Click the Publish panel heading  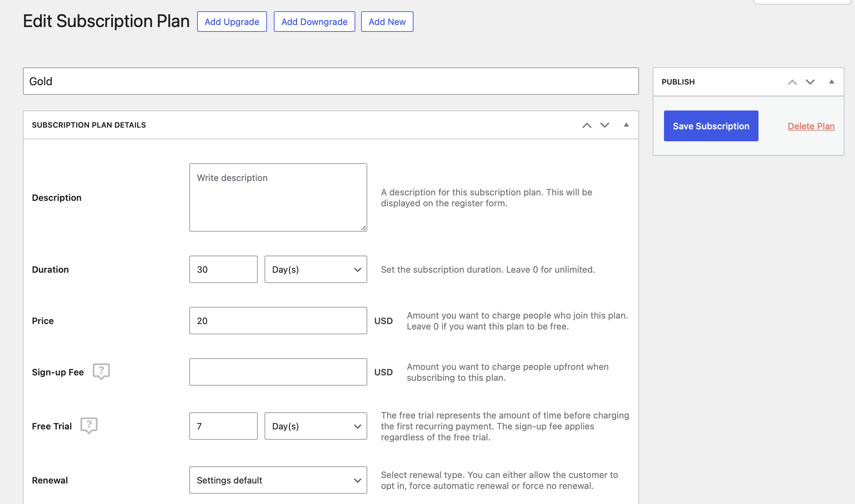coord(678,82)
